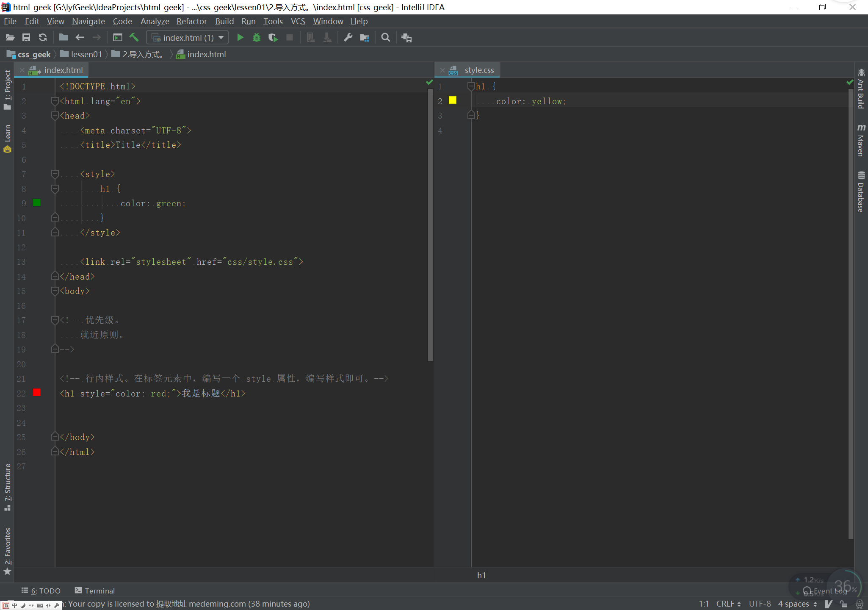Click css_geek in the breadcrumb bar
868x610 pixels.
[x=29, y=54]
